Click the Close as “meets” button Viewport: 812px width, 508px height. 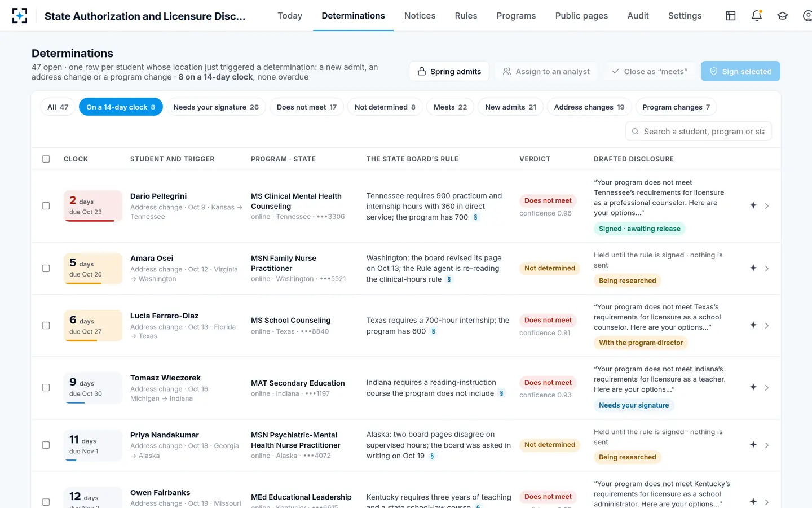(650, 71)
